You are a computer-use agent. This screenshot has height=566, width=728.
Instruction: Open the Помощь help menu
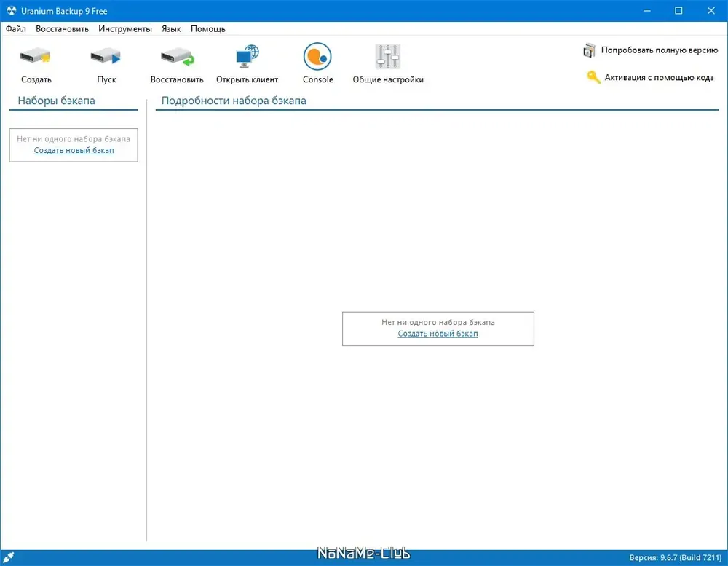(208, 29)
